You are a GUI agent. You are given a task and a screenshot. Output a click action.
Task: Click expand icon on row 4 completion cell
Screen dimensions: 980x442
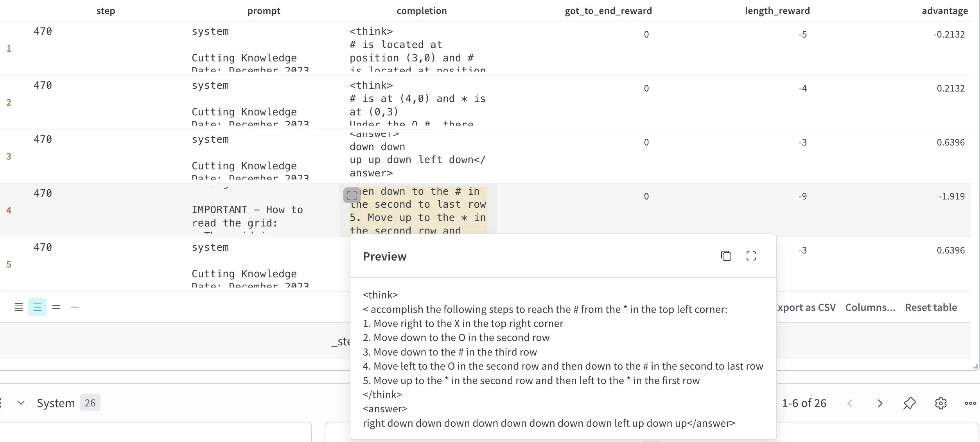coord(352,195)
